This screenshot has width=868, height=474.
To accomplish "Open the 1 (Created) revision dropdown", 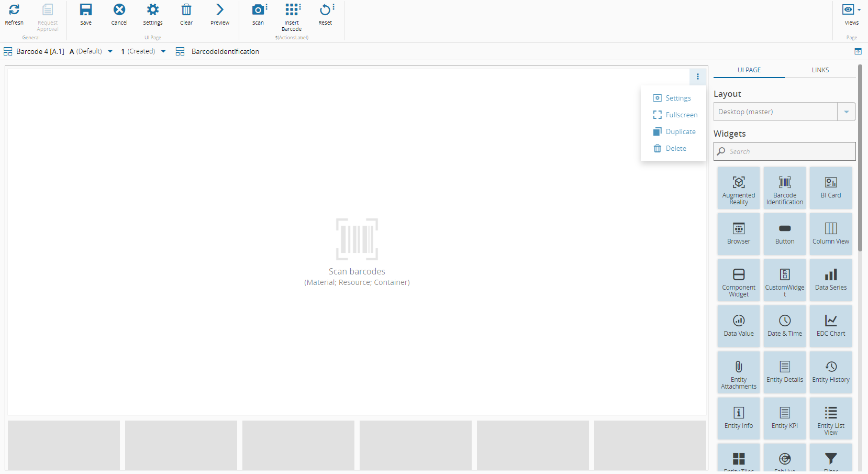I will (163, 51).
